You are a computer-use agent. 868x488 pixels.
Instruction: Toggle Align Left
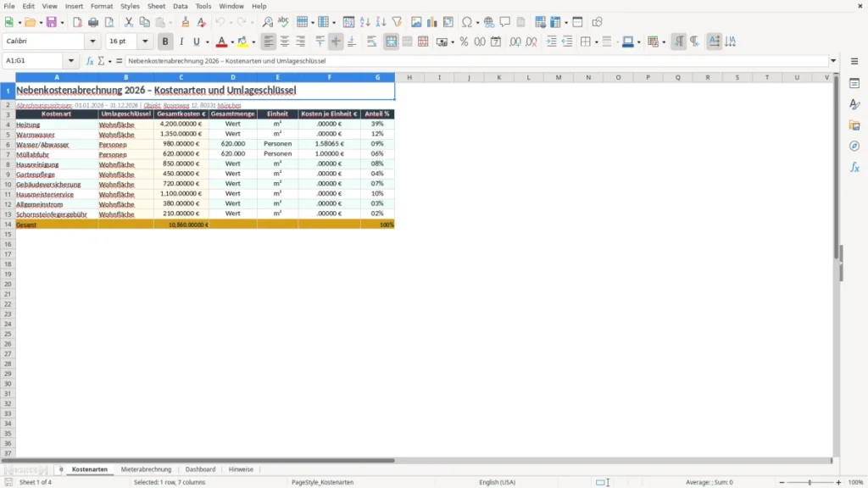coord(269,42)
